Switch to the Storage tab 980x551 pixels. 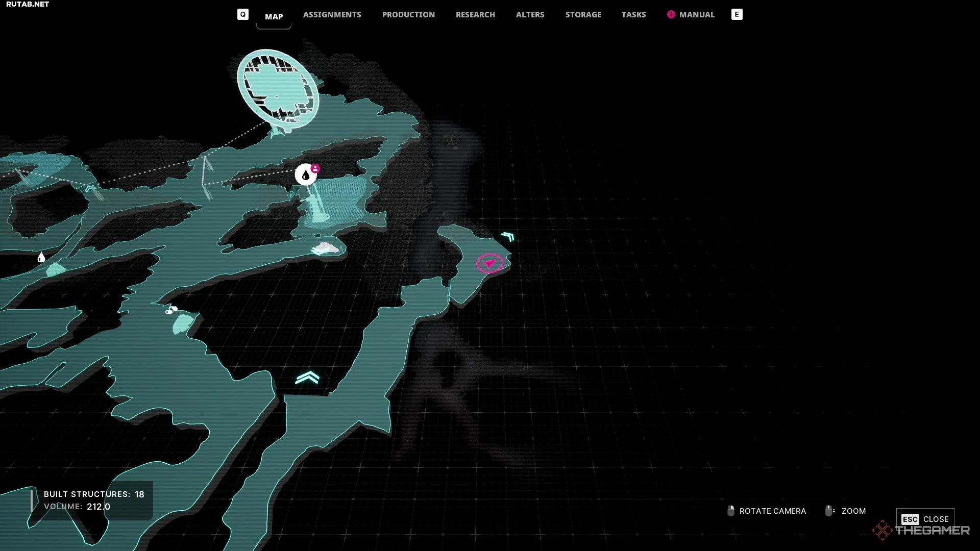(583, 14)
